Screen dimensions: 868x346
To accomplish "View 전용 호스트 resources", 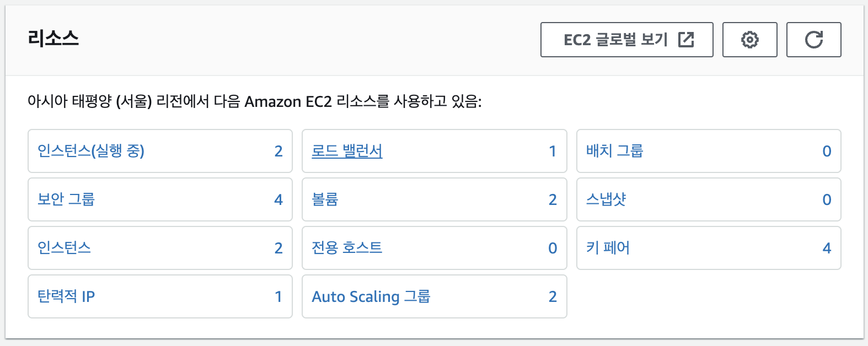I will tap(346, 248).
